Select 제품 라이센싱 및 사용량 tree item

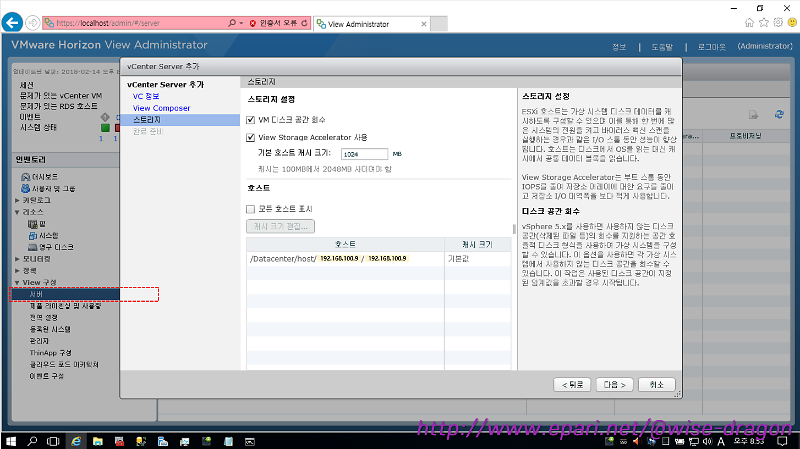coord(65,306)
